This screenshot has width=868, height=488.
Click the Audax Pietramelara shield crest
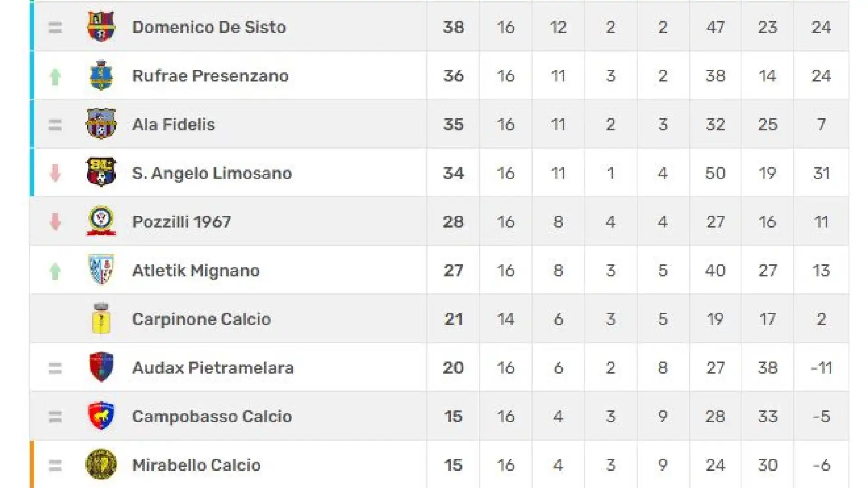pos(101,367)
